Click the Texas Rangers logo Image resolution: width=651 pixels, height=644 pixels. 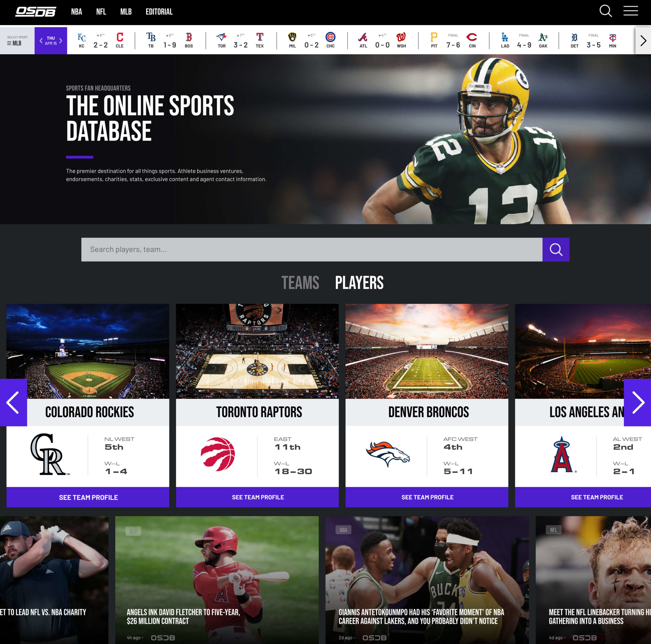click(x=259, y=37)
